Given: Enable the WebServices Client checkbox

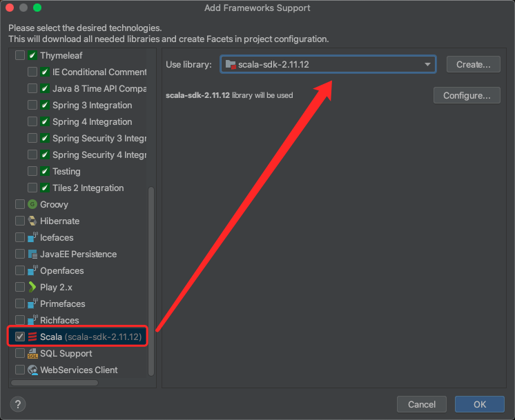Looking at the screenshot, I should pyautogui.click(x=20, y=370).
